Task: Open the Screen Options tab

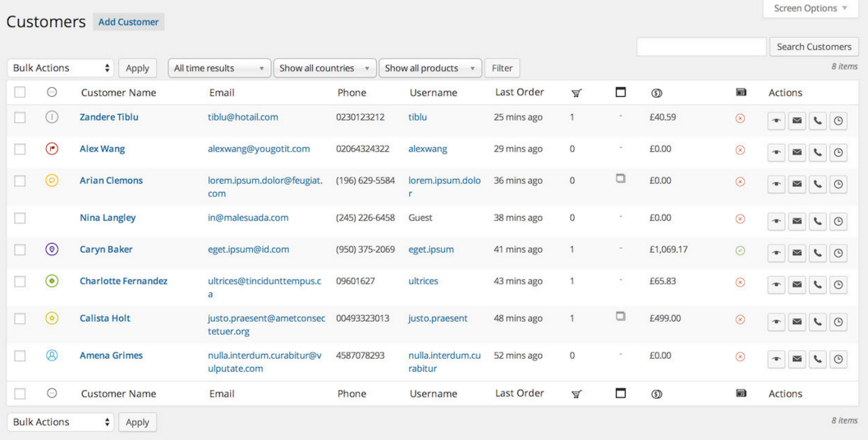Action: pyautogui.click(x=810, y=8)
